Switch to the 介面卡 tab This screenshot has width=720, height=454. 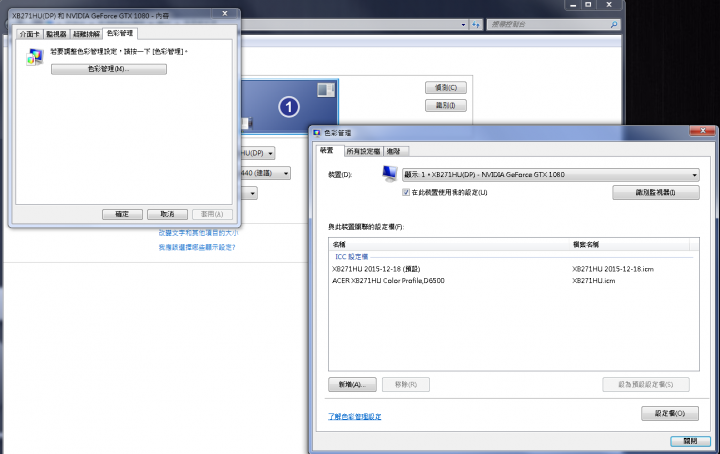click(29, 34)
